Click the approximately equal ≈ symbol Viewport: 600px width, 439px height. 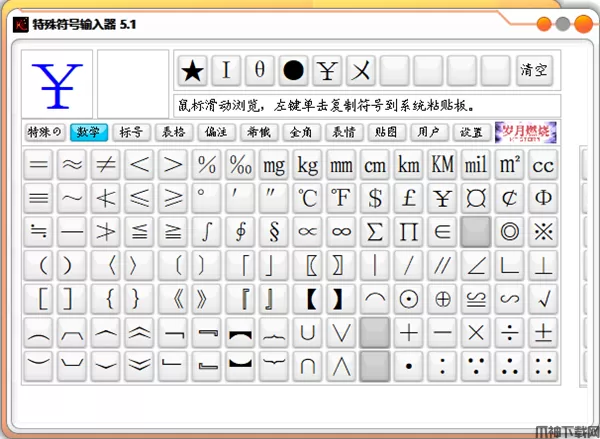[x=72, y=165]
